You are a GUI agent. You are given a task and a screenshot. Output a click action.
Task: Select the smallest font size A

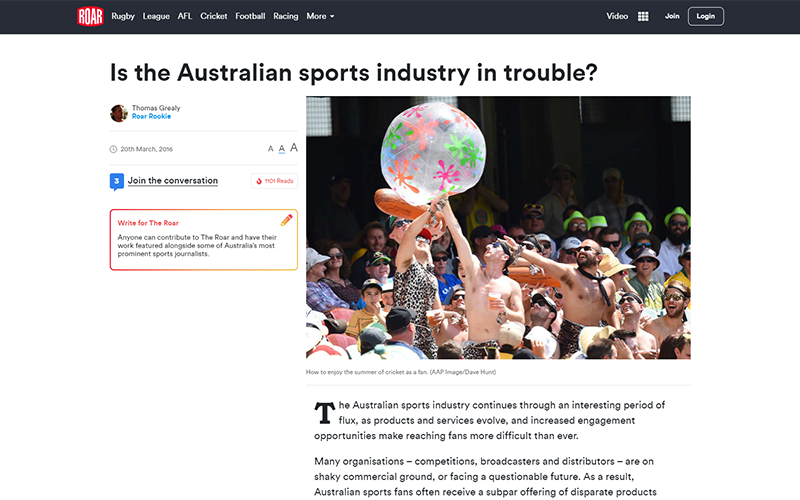tap(270, 149)
